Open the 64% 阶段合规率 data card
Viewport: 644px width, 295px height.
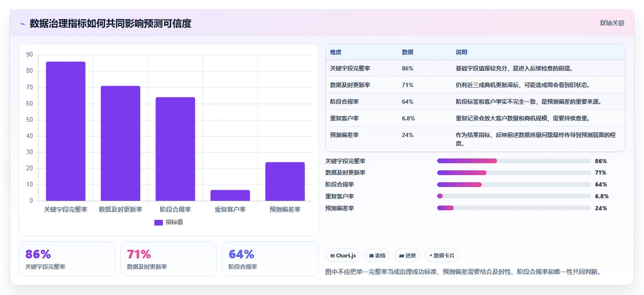pos(270,259)
